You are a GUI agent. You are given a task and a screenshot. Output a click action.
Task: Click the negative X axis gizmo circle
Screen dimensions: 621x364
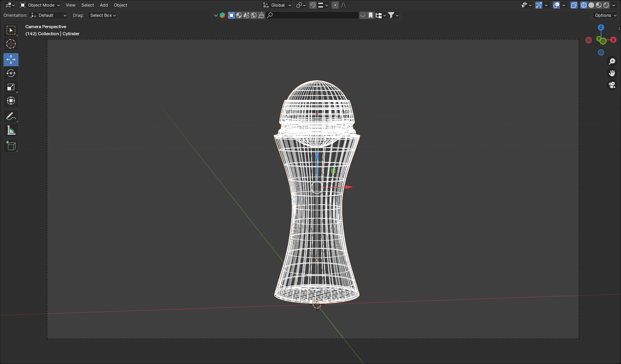click(x=589, y=40)
